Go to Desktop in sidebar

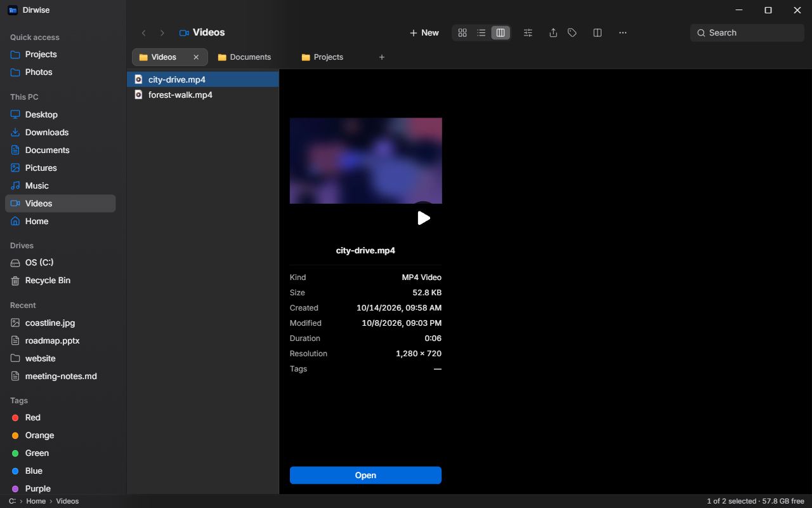coord(60,114)
